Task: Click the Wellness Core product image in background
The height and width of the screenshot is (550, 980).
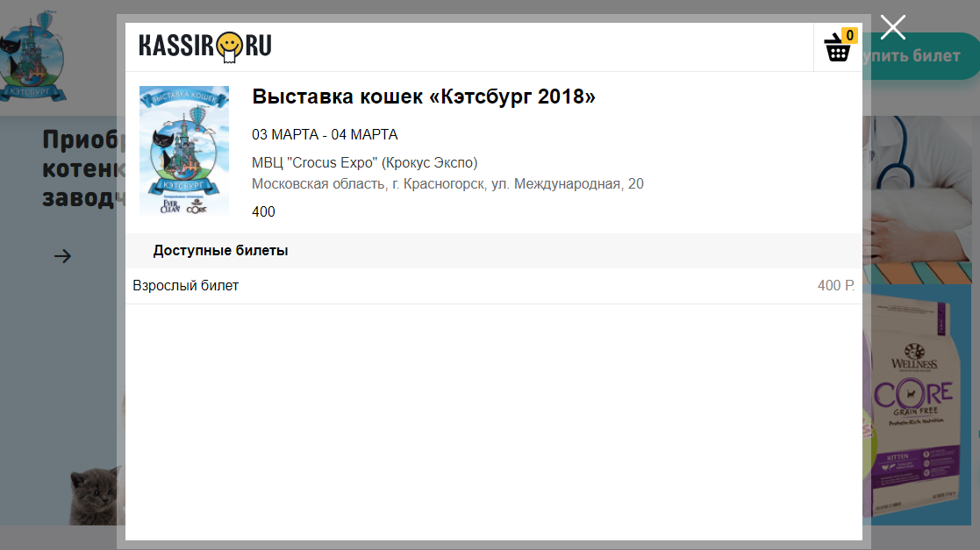Action: (x=916, y=405)
